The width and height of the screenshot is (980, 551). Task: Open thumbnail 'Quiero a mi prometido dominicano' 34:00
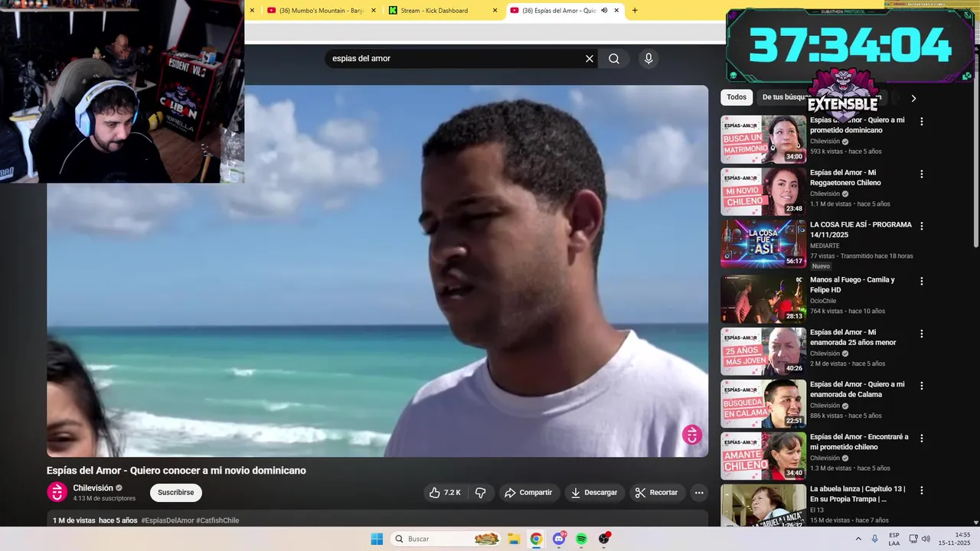pyautogui.click(x=763, y=139)
